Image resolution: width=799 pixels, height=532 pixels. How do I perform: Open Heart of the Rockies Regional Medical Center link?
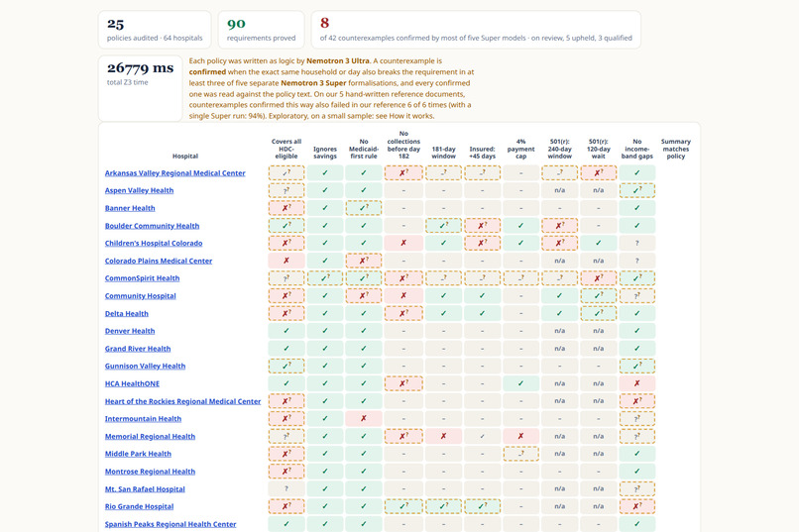[x=183, y=401]
